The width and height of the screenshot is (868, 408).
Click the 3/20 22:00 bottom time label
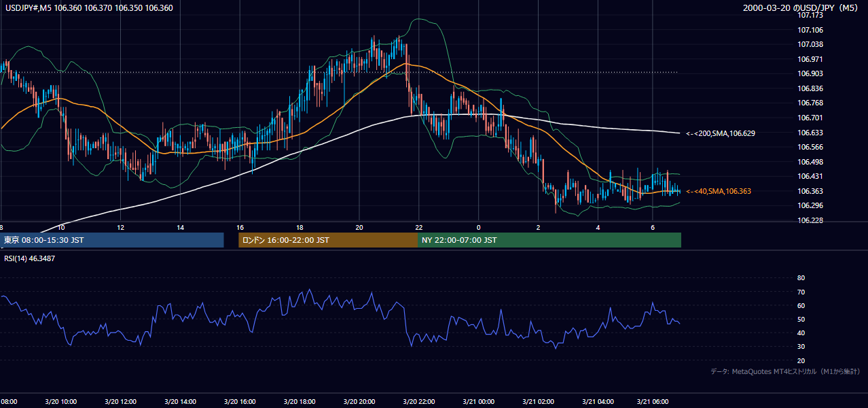click(x=419, y=402)
